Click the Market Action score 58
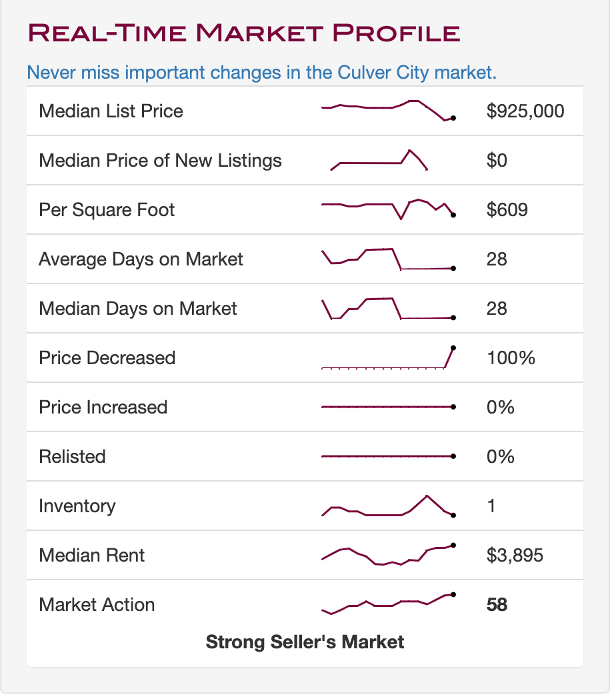Screen dimensions: 616x695 tap(497, 604)
